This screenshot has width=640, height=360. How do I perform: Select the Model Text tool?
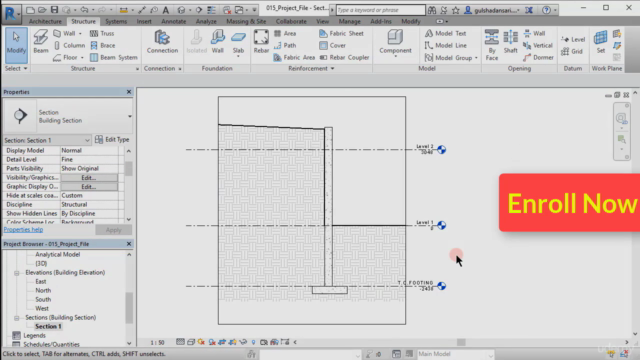click(445, 33)
